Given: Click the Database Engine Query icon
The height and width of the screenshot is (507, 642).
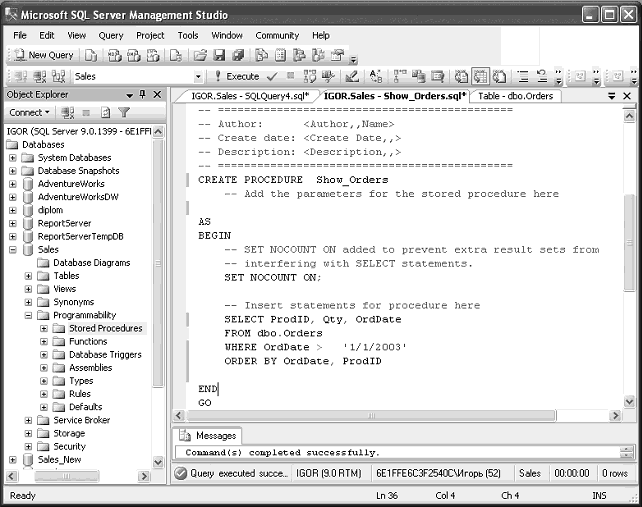Looking at the screenshot, I should (91, 55).
